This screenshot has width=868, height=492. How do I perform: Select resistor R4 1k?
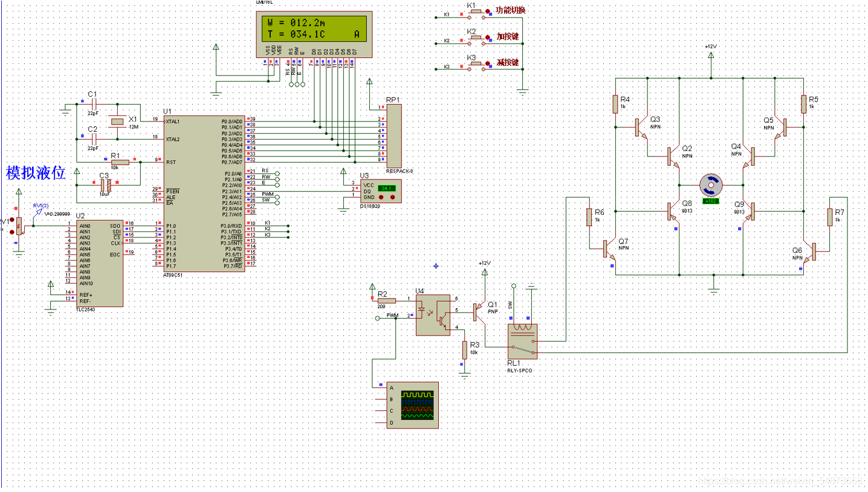pos(615,104)
